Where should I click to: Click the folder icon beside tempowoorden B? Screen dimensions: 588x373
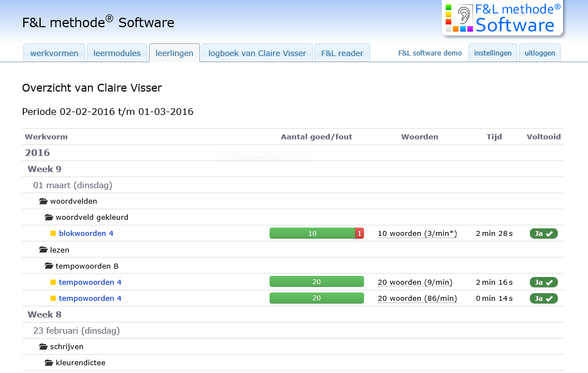(49, 266)
